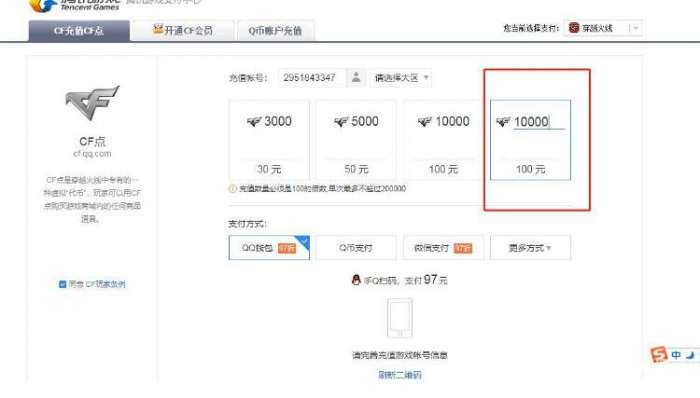Select the 5000 CF points 50元 option
Screen dimensions: 700x398
(356, 140)
